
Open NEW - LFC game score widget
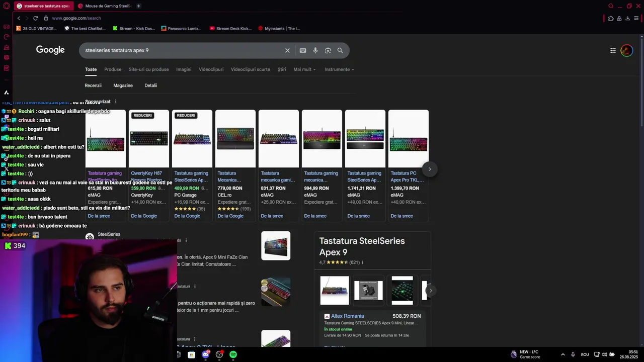(525, 354)
